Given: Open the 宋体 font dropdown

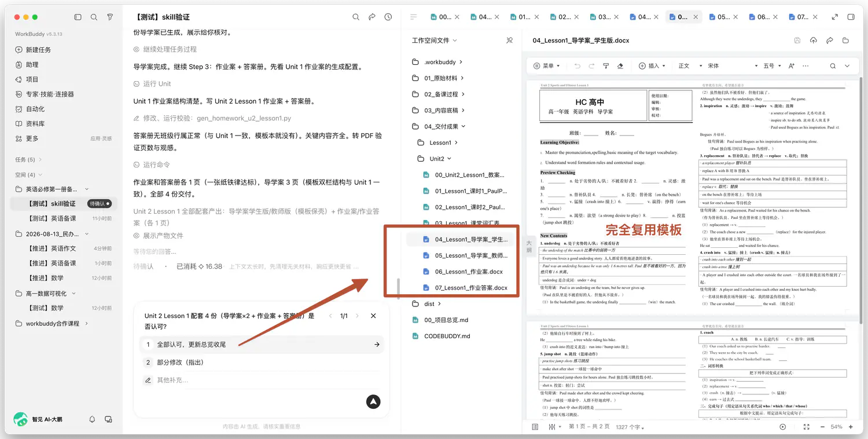Looking at the screenshot, I should tap(732, 66).
